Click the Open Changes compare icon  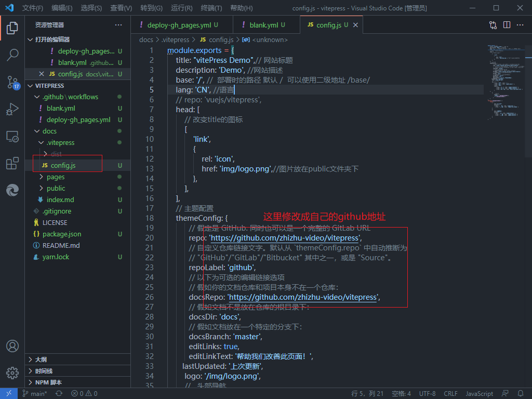[493, 25]
